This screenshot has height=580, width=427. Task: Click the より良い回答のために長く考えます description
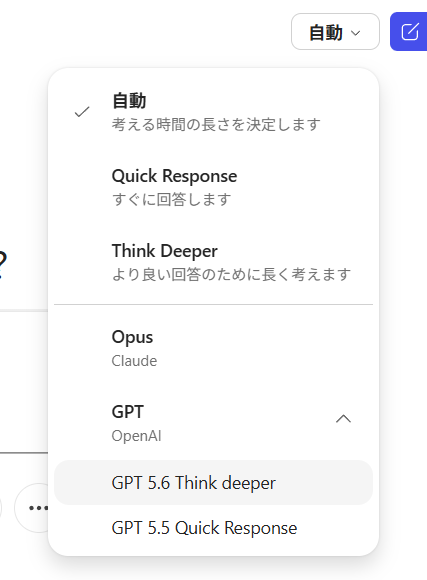[231, 274]
